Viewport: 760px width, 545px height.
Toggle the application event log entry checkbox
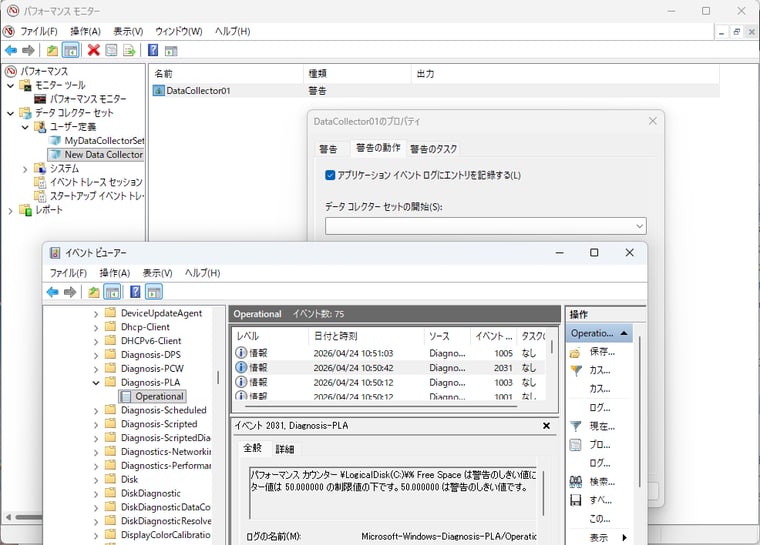[x=330, y=175]
